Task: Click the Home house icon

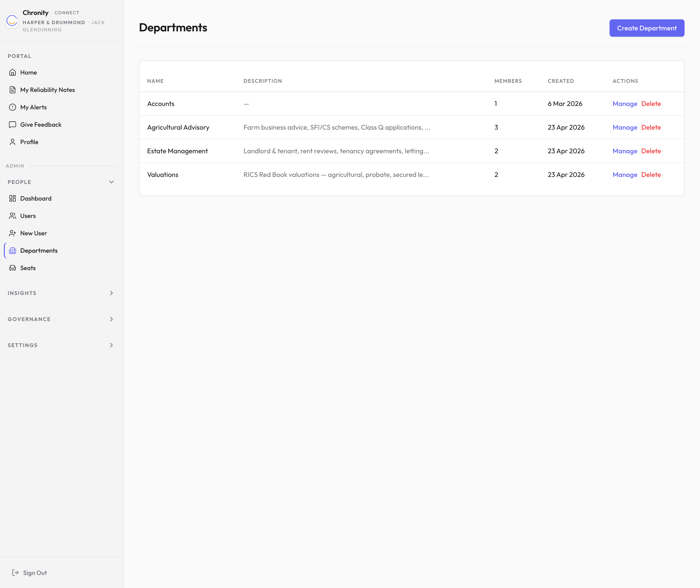Action: (13, 72)
